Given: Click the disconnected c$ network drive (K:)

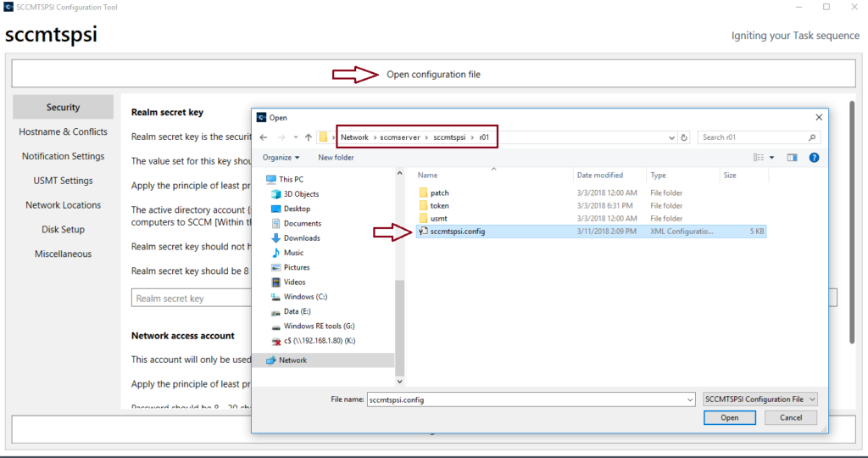Looking at the screenshot, I should (319, 341).
